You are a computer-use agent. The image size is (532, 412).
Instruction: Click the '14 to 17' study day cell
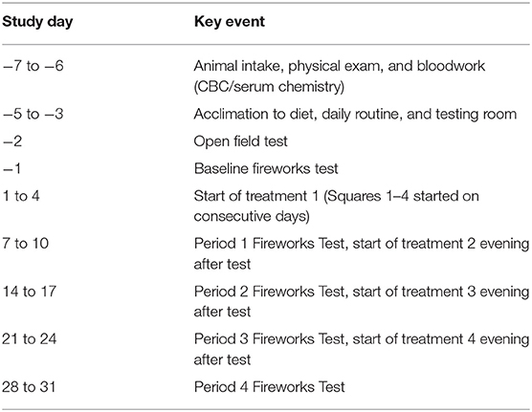click(29, 292)
